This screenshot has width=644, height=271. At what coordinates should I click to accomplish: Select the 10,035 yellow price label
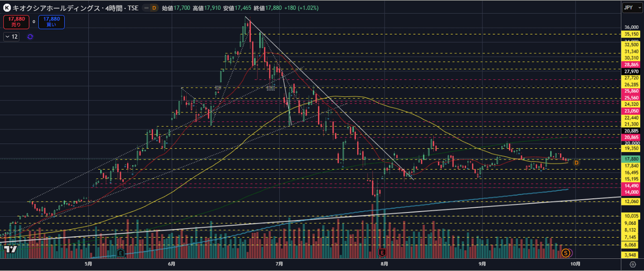pyautogui.click(x=631, y=216)
